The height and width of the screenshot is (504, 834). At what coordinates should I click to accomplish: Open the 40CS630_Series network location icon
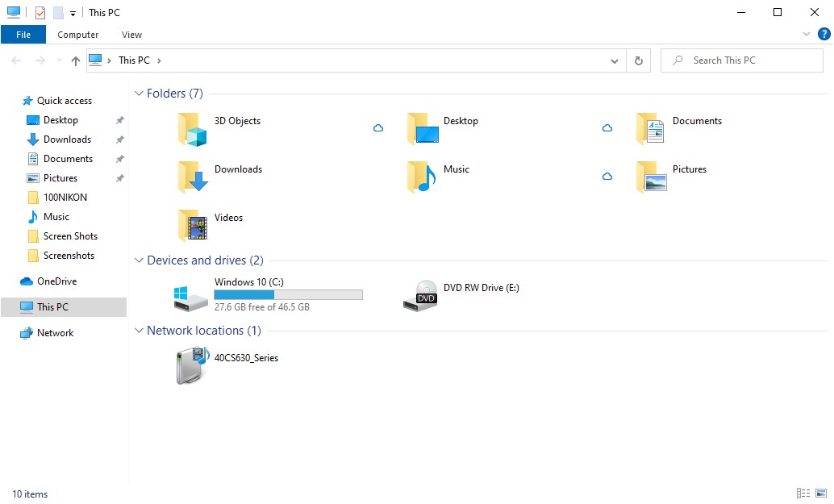[192, 365]
